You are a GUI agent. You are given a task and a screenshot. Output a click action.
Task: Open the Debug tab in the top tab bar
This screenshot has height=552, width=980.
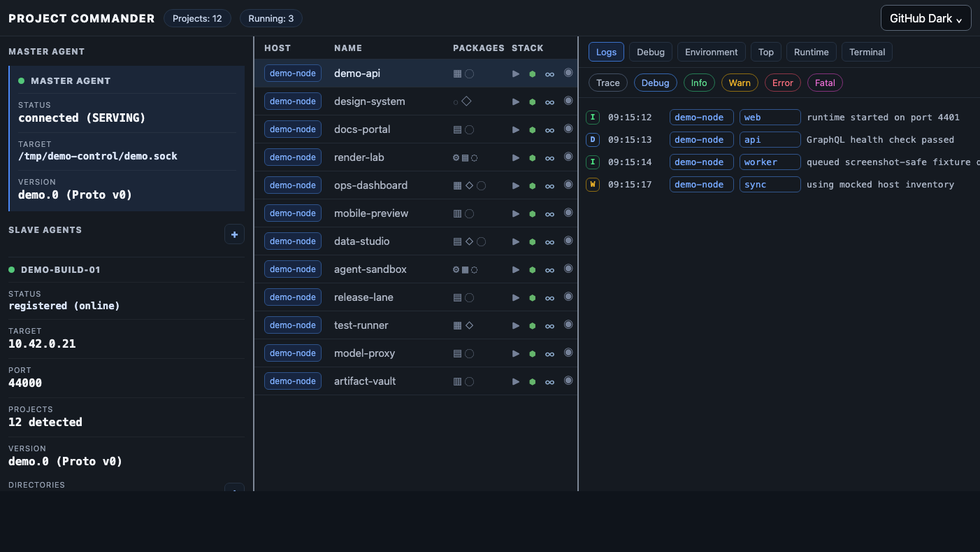pos(651,52)
